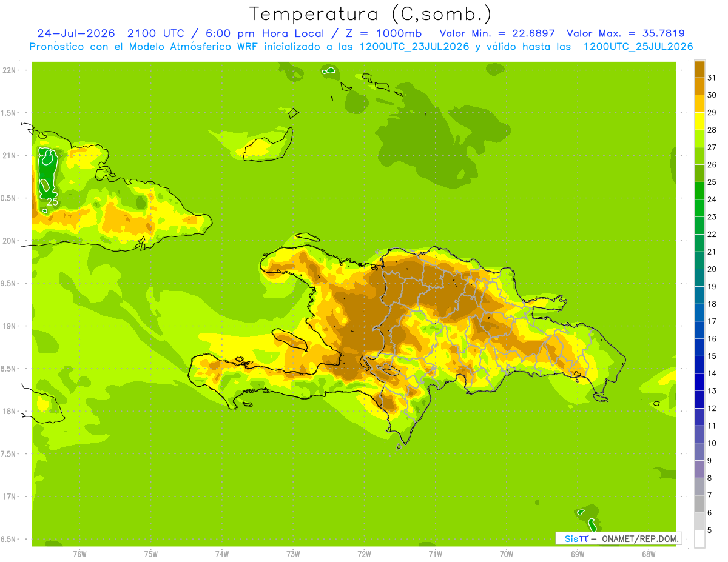Click the "71W" longitude label

(x=436, y=554)
